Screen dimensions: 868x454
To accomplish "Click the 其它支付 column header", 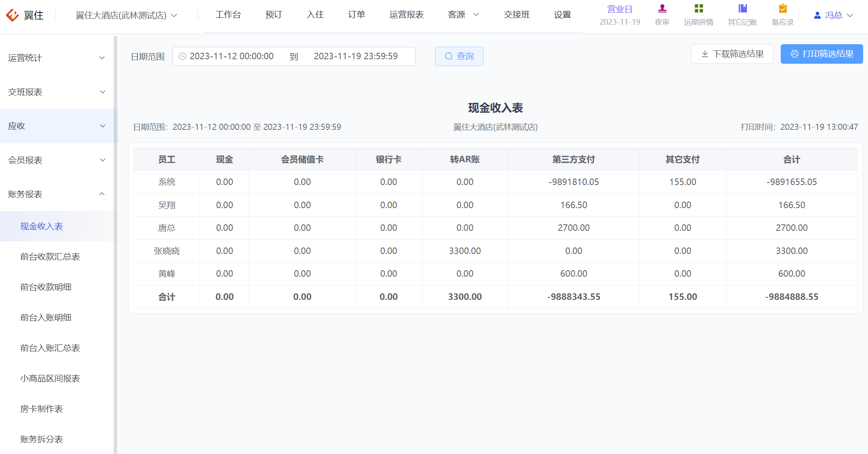I will (x=683, y=159).
